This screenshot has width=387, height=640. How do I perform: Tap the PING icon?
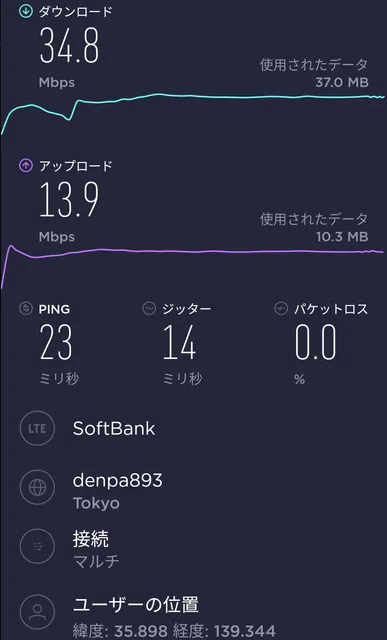(x=26, y=309)
